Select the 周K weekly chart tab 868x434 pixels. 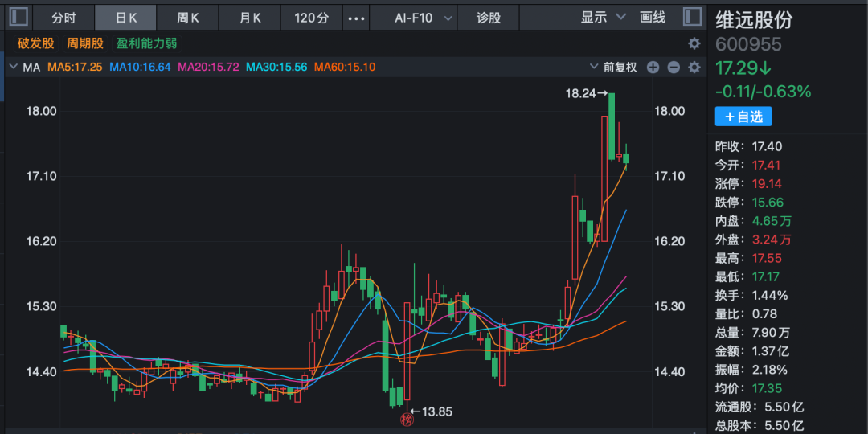(189, 18)
